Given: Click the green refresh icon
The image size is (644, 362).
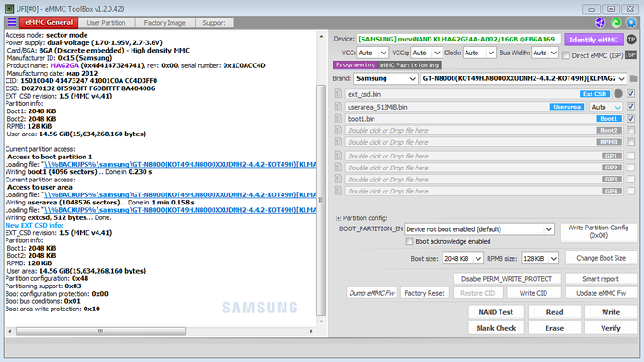Looking at the screenshot, I should (615, 23).
